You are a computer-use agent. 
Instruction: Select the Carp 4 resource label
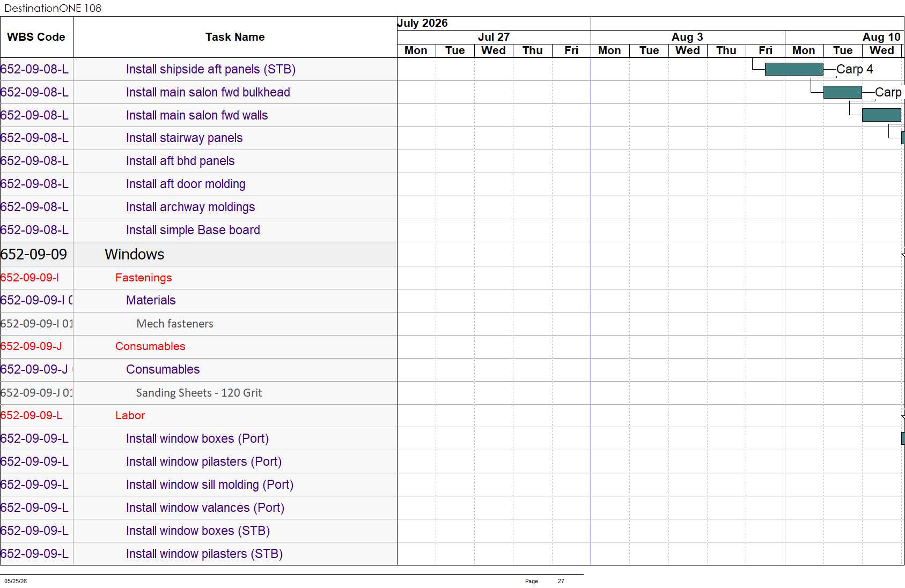pos(855,69)
